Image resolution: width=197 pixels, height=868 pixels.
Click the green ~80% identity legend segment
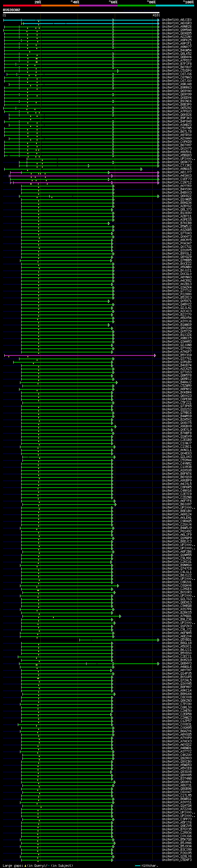point(137,6)
